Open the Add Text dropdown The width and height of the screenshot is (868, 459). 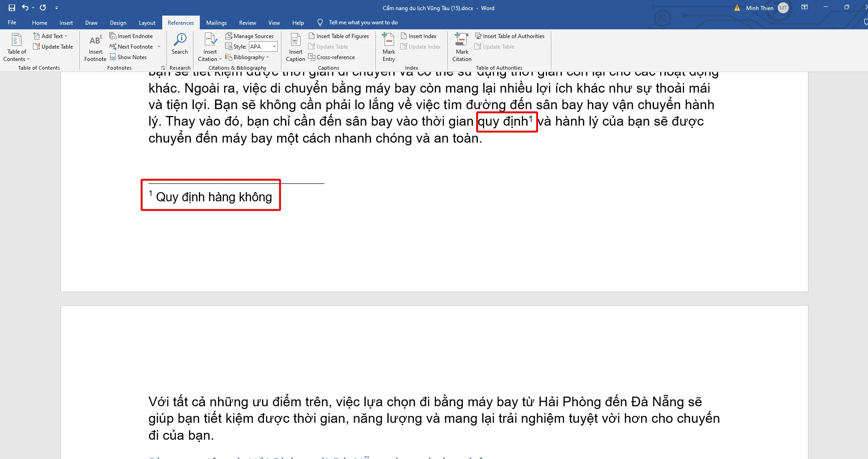click(x=50, y=36)
